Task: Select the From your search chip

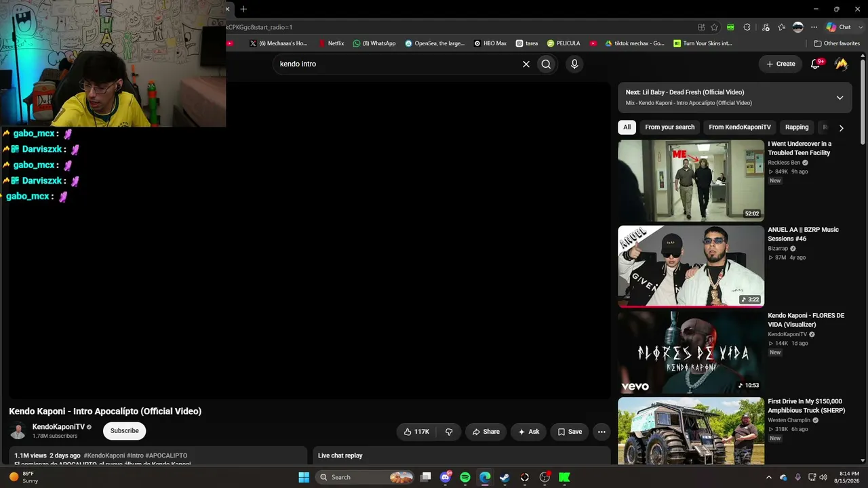Action: pos(670,127)
